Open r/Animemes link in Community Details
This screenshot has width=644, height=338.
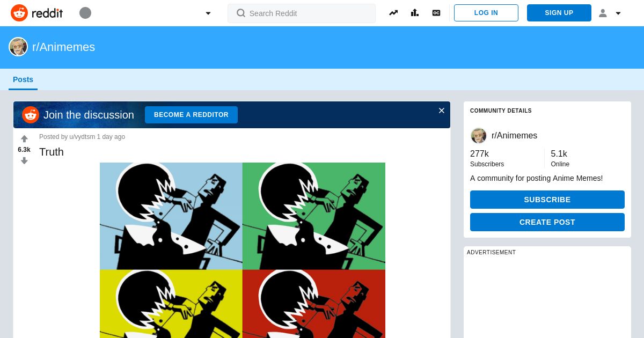[x=514, y=136]
